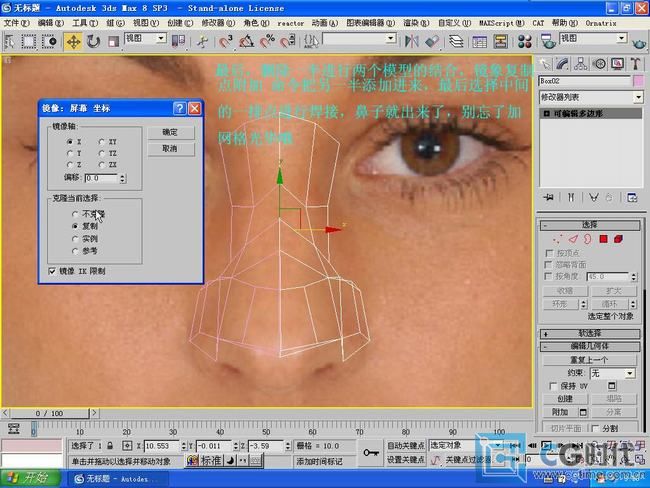Viewport: 650px width, 488px height.
Task: Click the 附加 attach button
Action: (560, 412)
